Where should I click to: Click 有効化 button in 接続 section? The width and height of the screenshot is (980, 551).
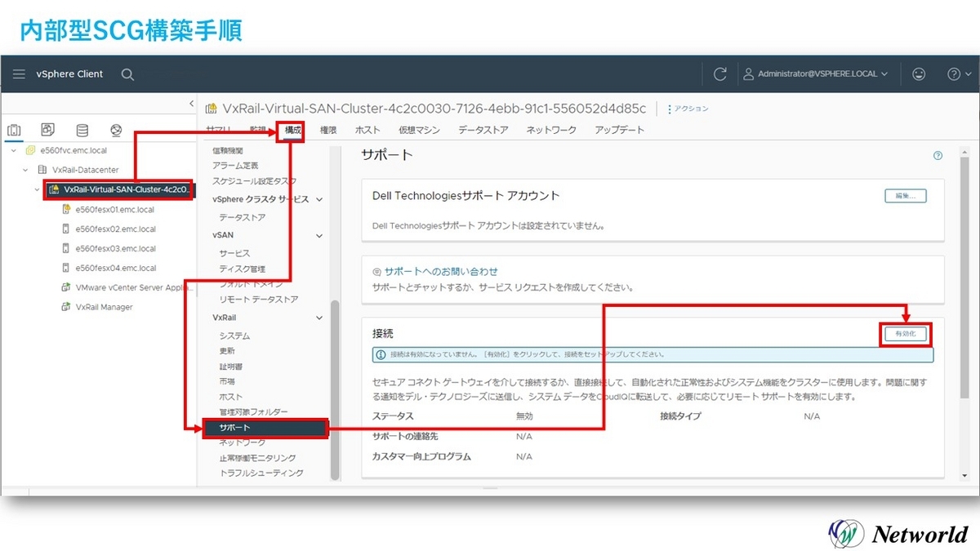tap(905, 334)
